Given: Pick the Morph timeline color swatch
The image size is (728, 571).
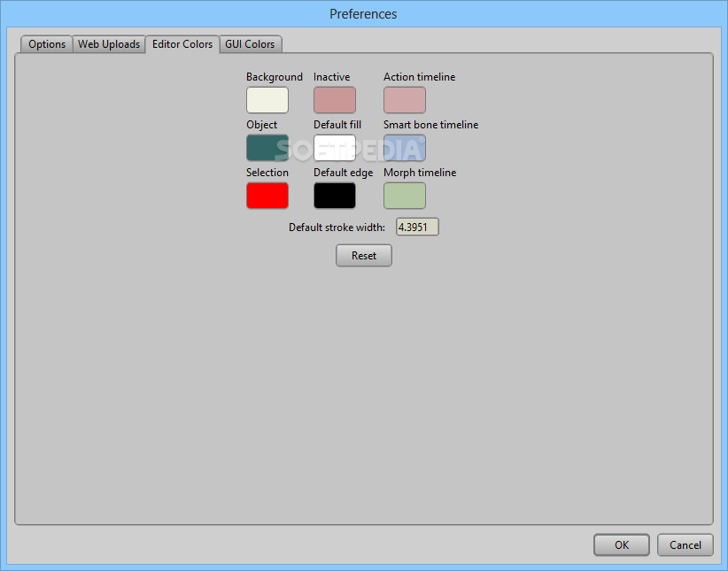Looking at the screenshot, I should point(405,196).
